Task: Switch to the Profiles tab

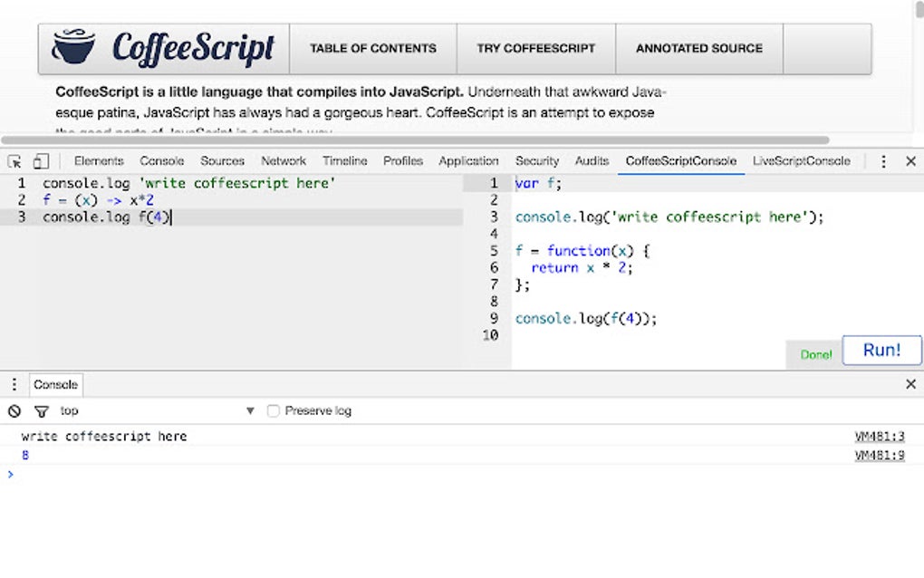Action: [403, 161]
